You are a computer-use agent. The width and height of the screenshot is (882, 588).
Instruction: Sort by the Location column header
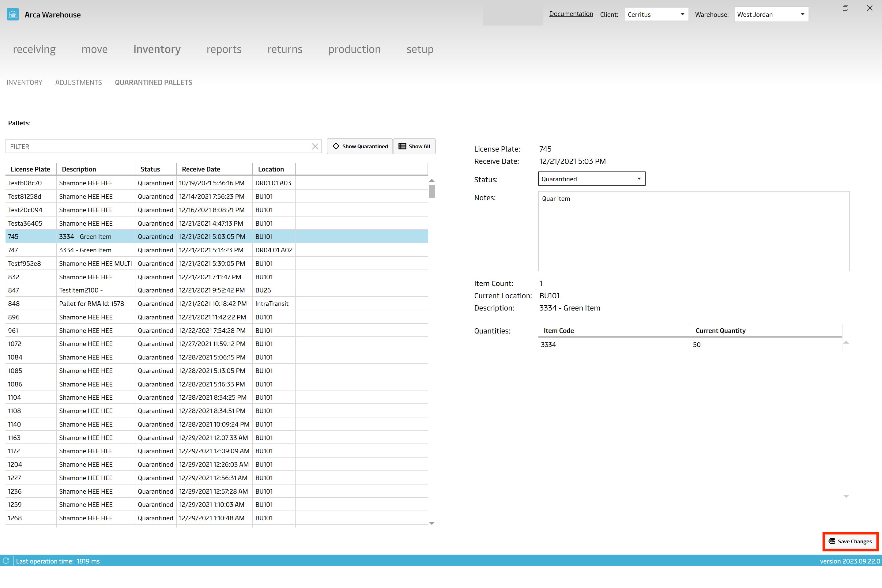(x=274, y=169)
